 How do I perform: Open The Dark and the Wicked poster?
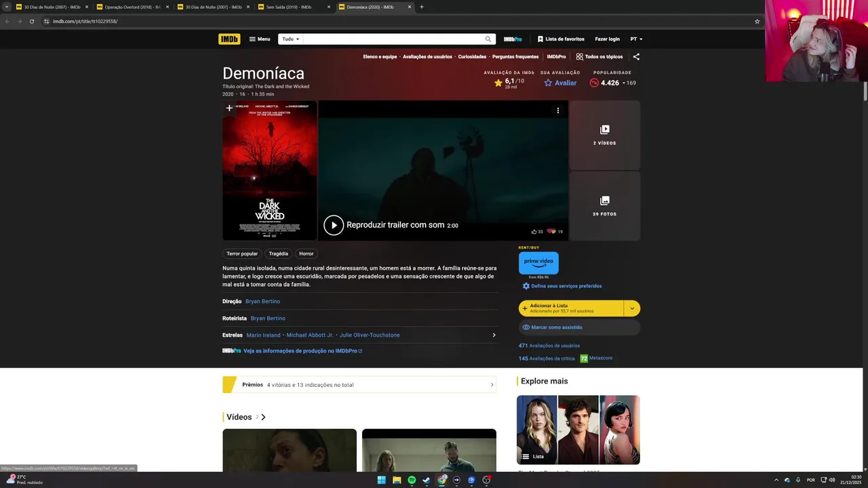pyautogui.click(x=270, y=170)
